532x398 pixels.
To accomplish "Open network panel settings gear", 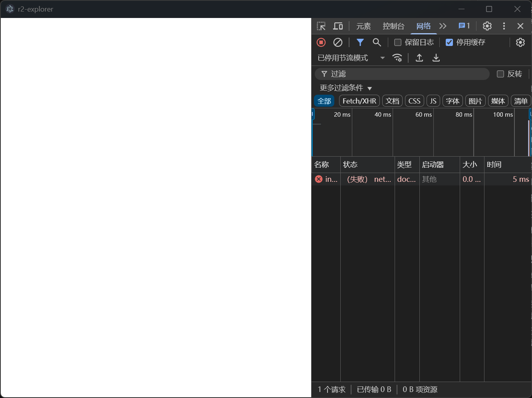I will pyautogui.click(x=520, y=42).
